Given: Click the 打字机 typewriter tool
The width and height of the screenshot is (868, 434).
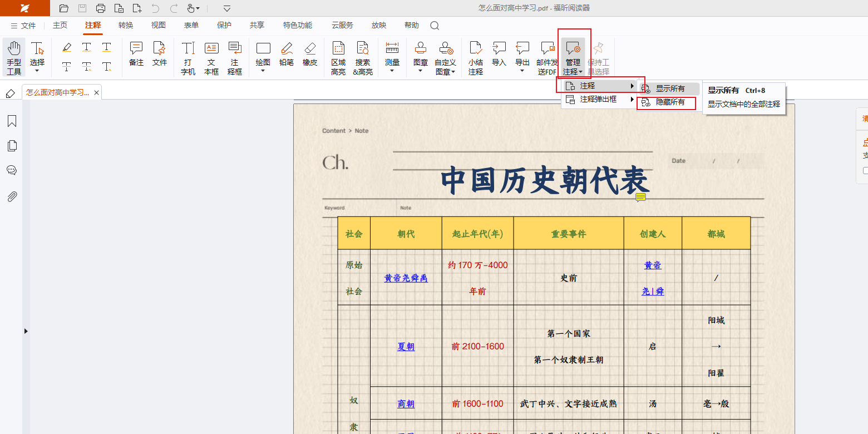Looking at the screenshot, I should pos(188,57).
